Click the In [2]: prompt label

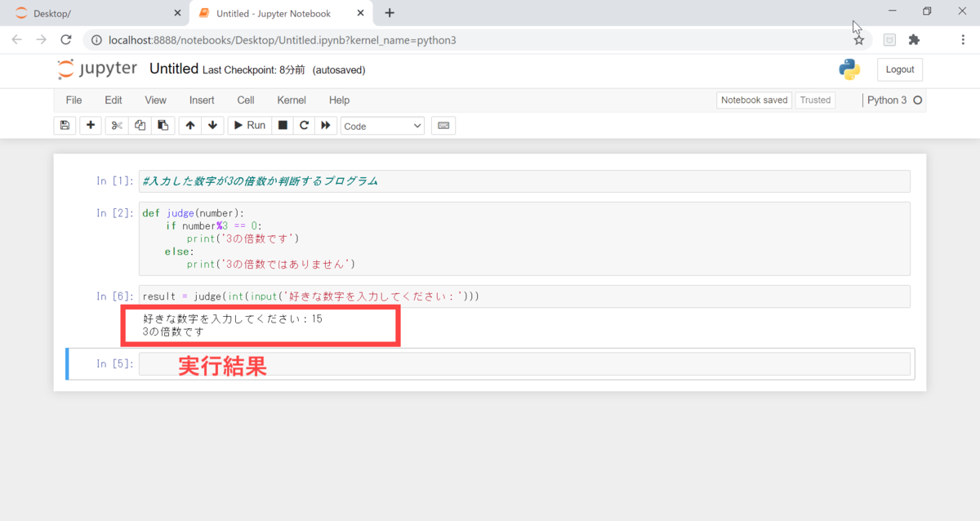tap(115, 213)
